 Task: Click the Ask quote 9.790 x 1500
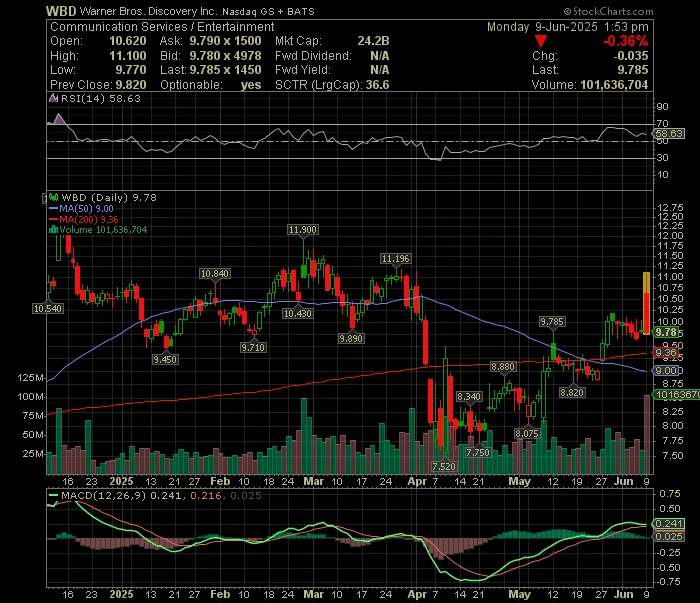coord(225,41)
